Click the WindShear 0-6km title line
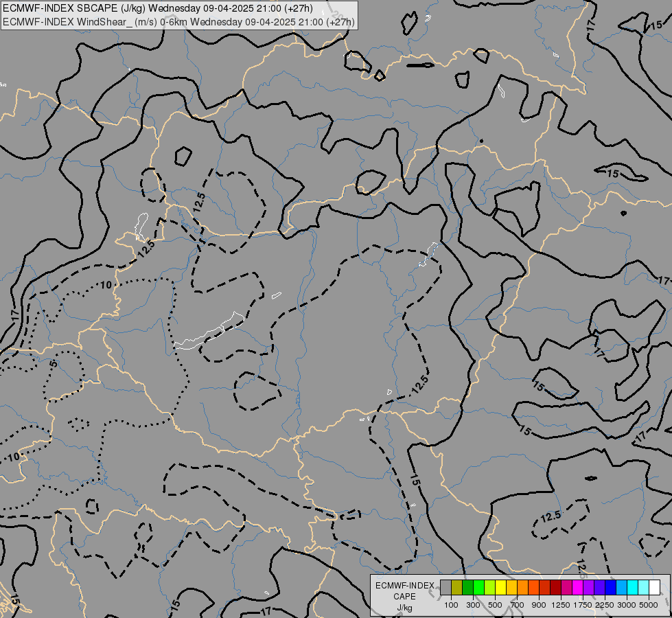 point(178,22)
